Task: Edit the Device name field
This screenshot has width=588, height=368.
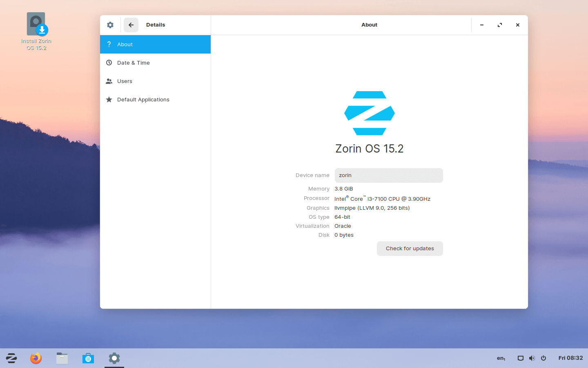Action: click(389, 175)
